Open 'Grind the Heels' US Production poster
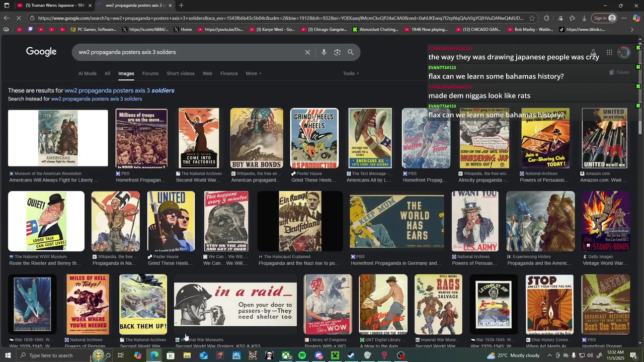Screen dimensions: 644x362 (314, 138)
